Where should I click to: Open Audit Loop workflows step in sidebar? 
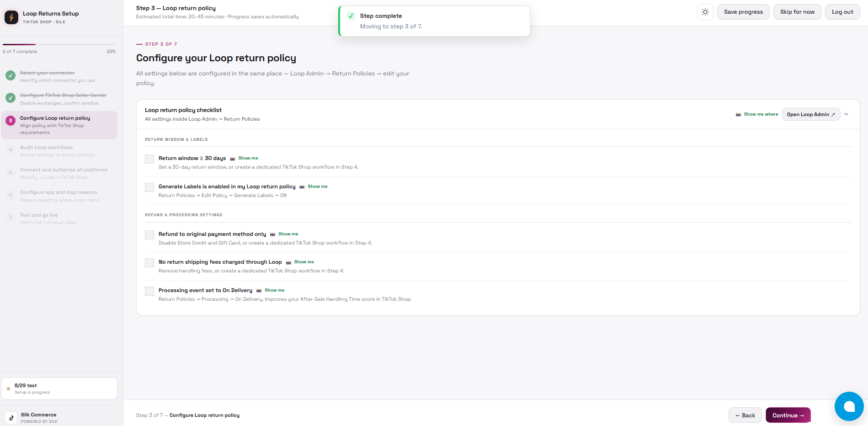(x=59, y=151)
